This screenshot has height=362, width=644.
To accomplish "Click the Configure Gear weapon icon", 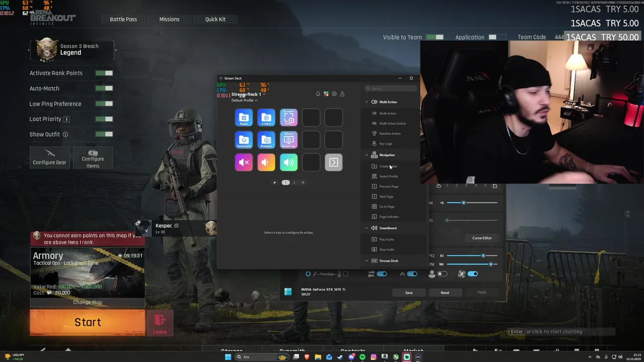I will [49, 153].
